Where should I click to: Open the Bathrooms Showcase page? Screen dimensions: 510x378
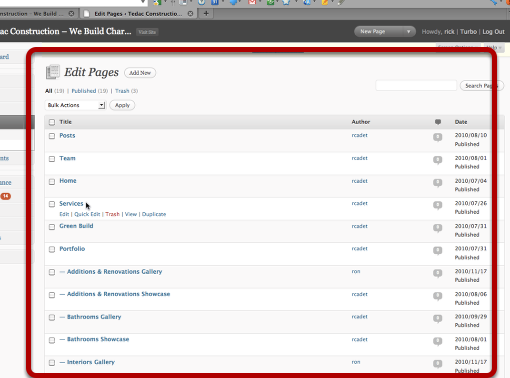pos(98,339)
